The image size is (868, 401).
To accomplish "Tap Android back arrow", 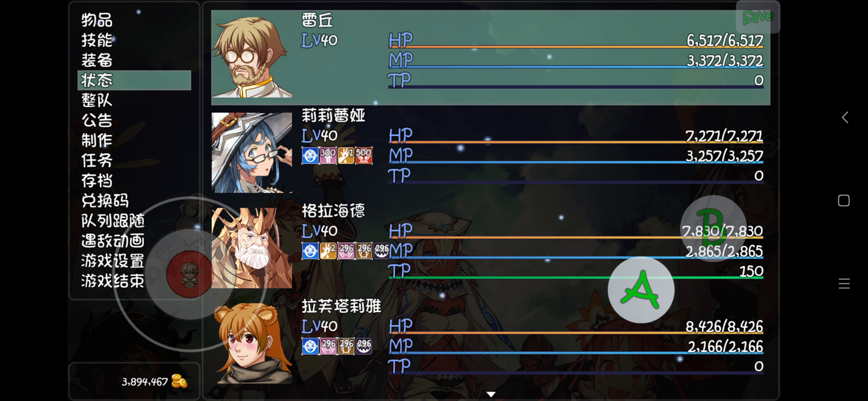I will pyautogui.click(x=845, y=117).
